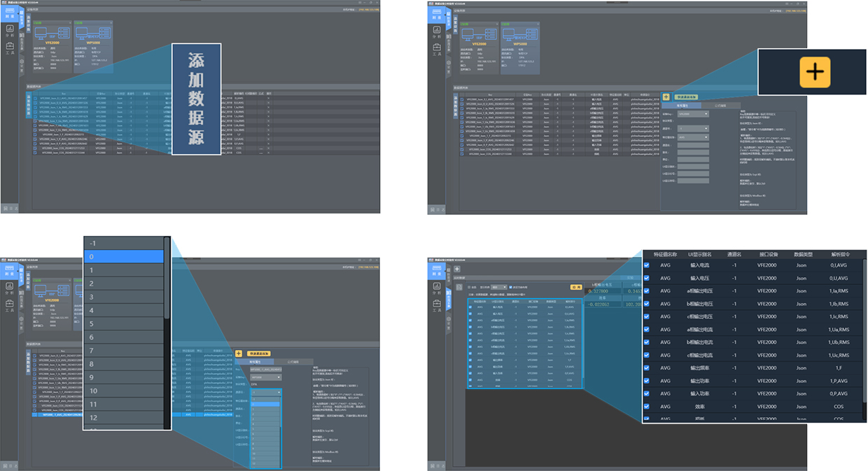Click 快速通道添加 button in top-right window
The image size is (868, 471).
(686, 97)
